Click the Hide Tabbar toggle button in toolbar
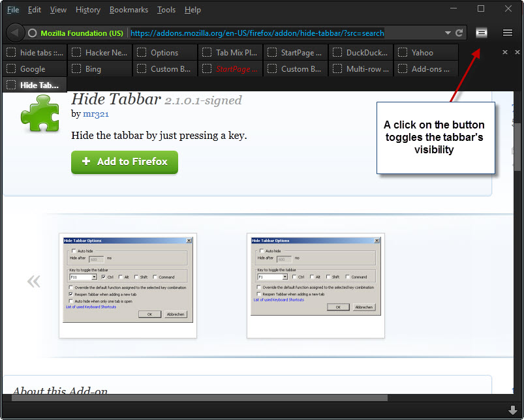Image resolution: width=524 pixels, height=420 pixels. click(x=481, y=33)
